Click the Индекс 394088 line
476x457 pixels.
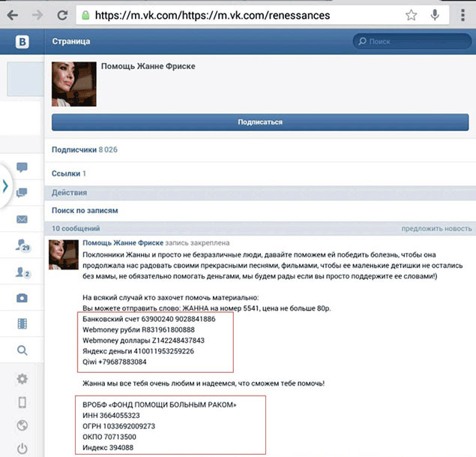(108, 447)
